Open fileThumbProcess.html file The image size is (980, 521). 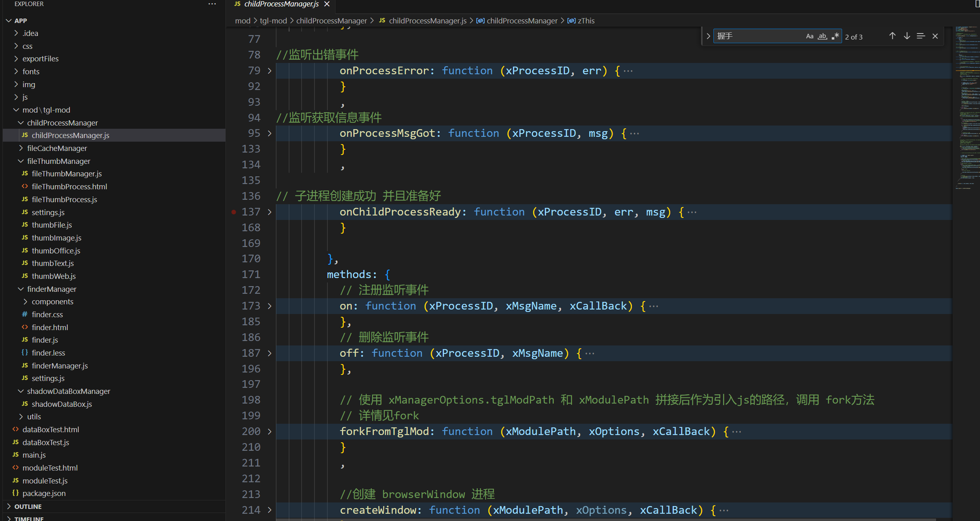coord(69,186)
